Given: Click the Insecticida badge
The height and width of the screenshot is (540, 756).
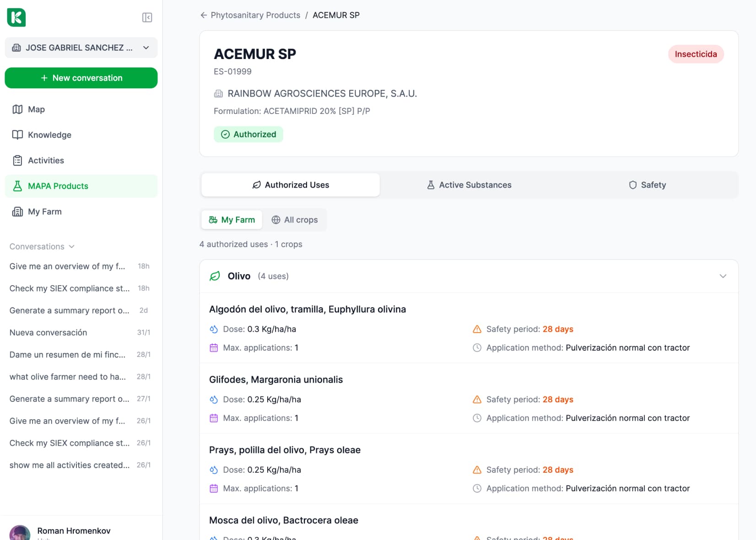Looking at the screenshot, I should (x=696, y=54).
